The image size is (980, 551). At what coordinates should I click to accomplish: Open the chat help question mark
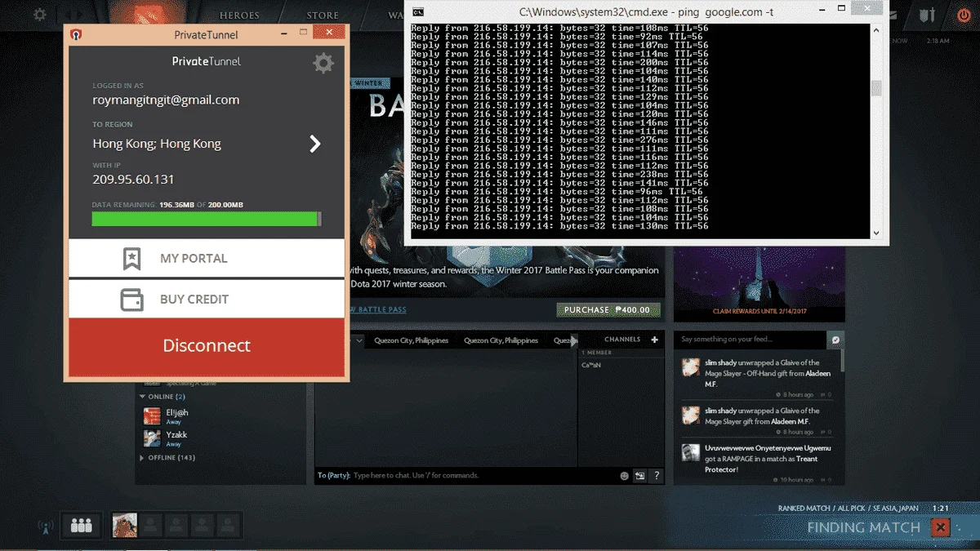click(656, 476)
